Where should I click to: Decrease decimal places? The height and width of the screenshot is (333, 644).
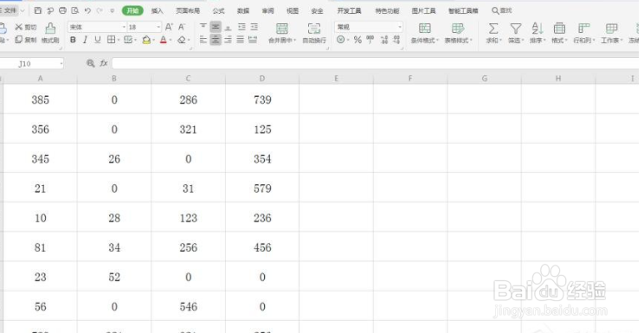point(396,40)
